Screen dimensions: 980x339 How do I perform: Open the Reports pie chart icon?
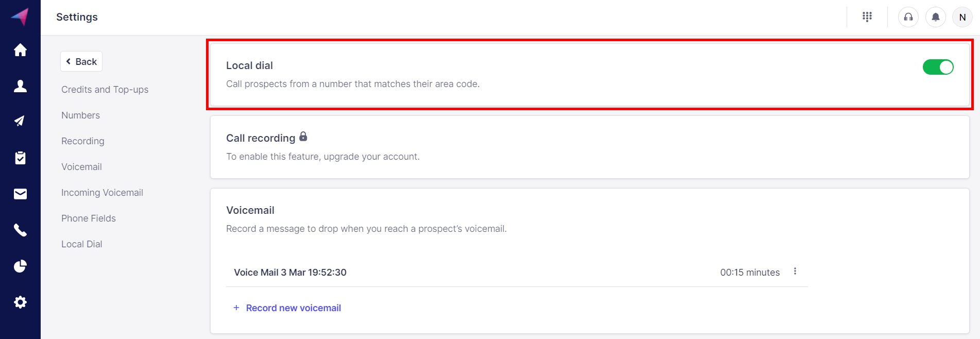tap(20, 266)
